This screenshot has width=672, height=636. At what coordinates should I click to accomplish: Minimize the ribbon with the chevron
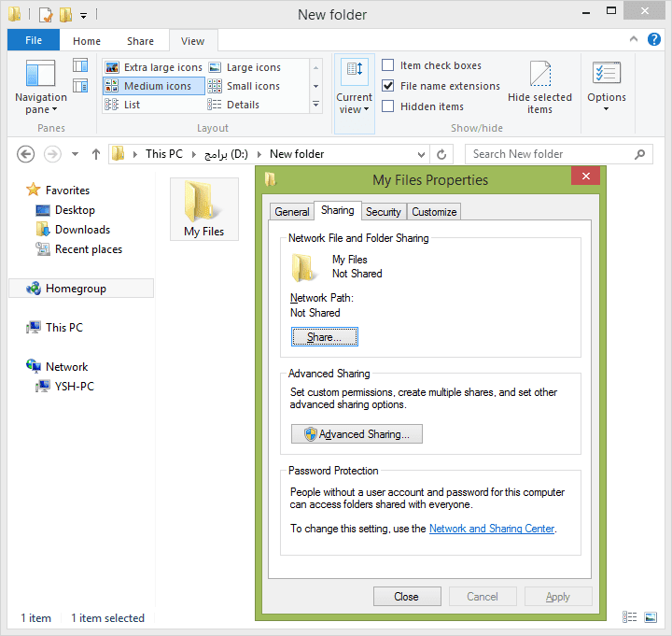[x=634, y=39]
